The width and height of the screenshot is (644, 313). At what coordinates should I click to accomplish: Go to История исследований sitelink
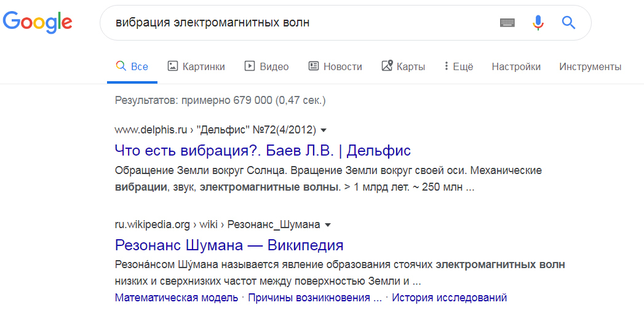(449, 298)
